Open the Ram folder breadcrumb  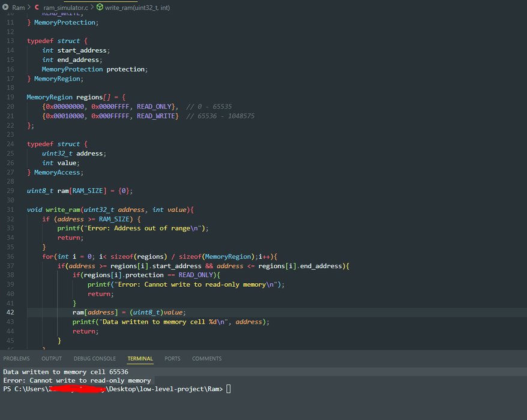[19, 7]
